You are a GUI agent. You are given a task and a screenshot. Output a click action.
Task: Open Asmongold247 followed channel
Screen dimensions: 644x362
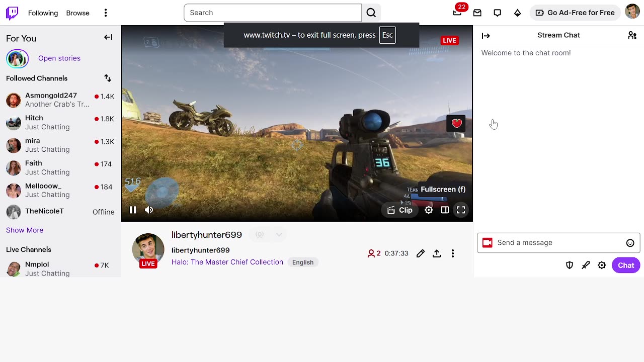click(x=60, y=100)
